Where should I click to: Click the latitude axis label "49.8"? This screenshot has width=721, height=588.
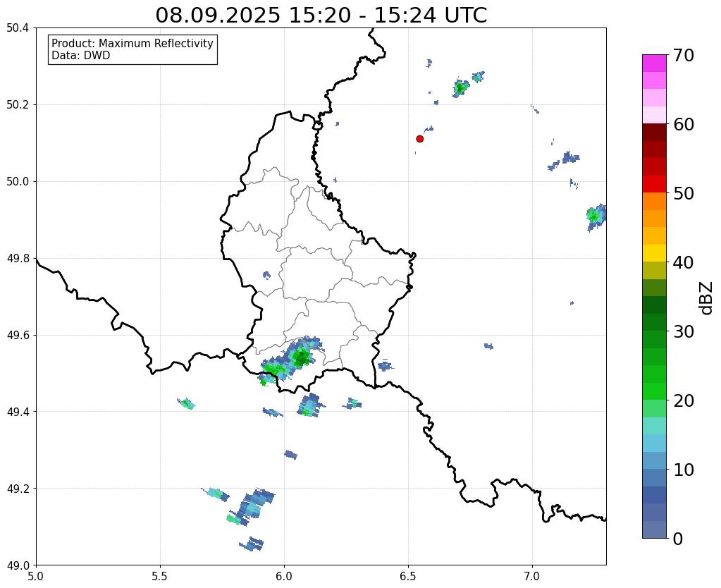18,258
